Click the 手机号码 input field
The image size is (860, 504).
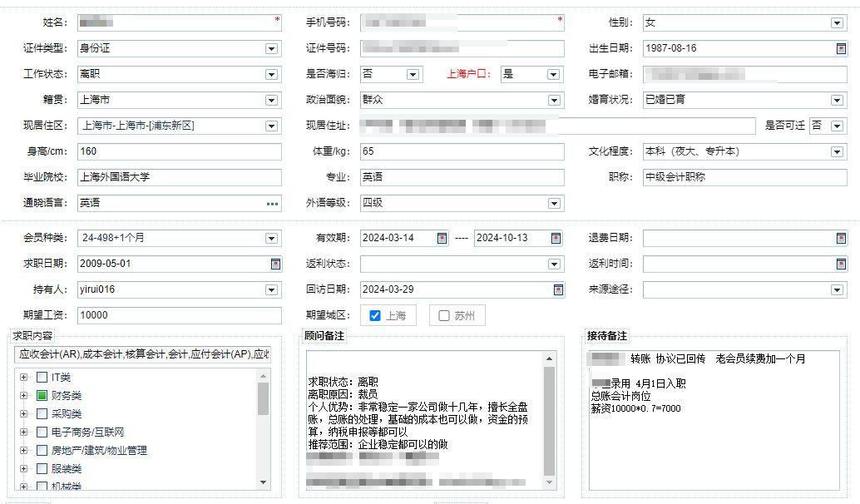coord(462,22)
